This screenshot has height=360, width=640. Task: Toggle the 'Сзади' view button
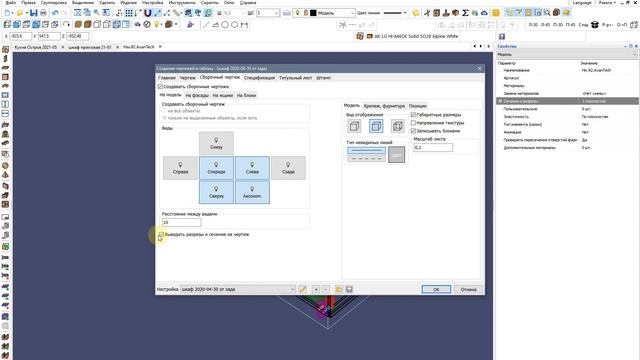(x=288, y=168)
